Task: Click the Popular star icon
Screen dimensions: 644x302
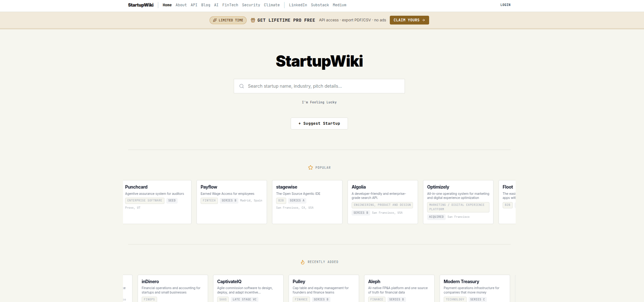Action: (x=311, y=167)
